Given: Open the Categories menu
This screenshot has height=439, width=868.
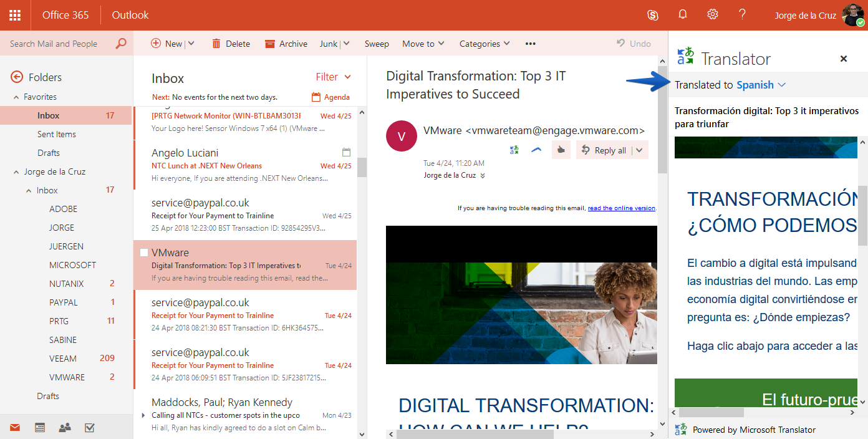Looking at the screenshot, I should (x=485, y=44).
